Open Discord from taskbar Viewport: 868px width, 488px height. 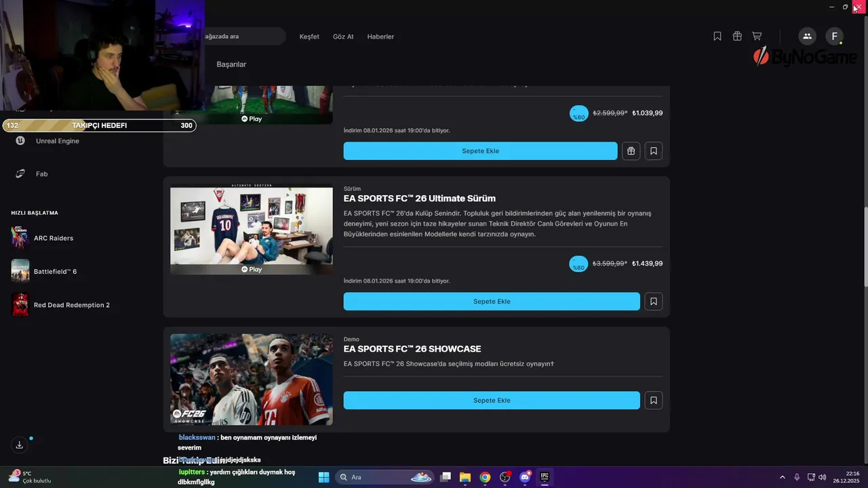pos(525,477)
